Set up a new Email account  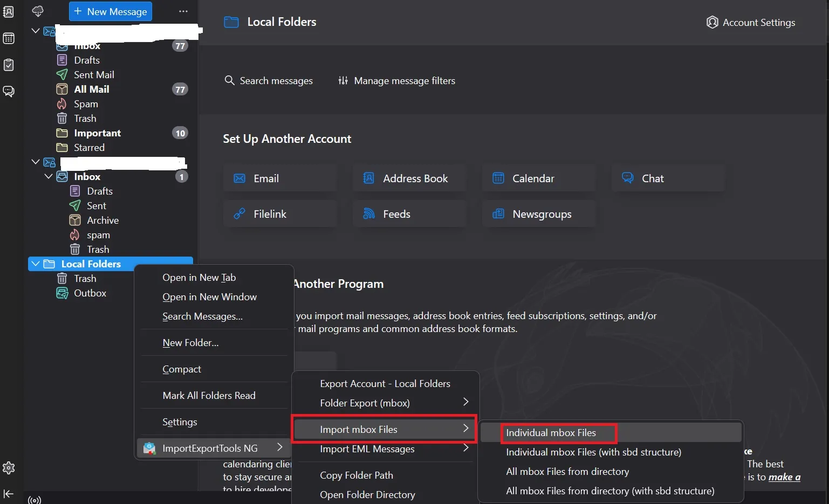(x=279, y=178)
